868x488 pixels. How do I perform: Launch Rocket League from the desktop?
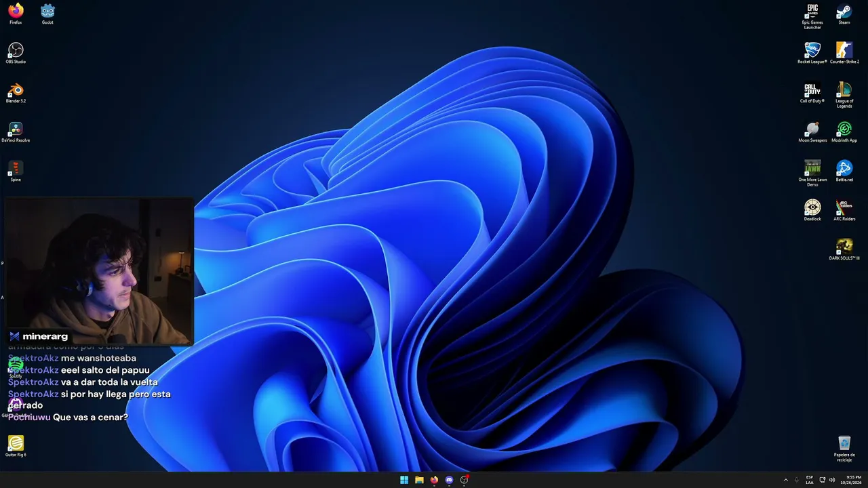click(812, 53)
